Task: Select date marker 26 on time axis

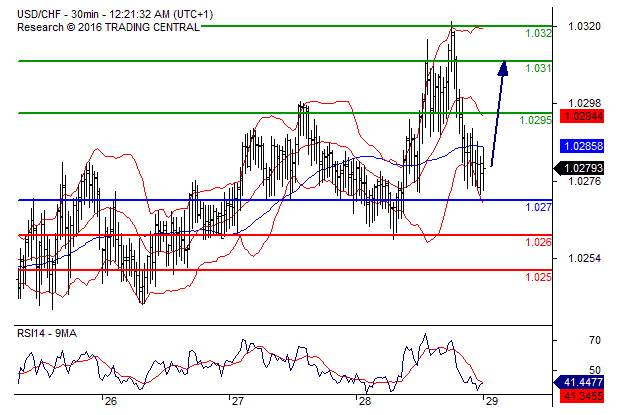Action: tap(111, 401)
